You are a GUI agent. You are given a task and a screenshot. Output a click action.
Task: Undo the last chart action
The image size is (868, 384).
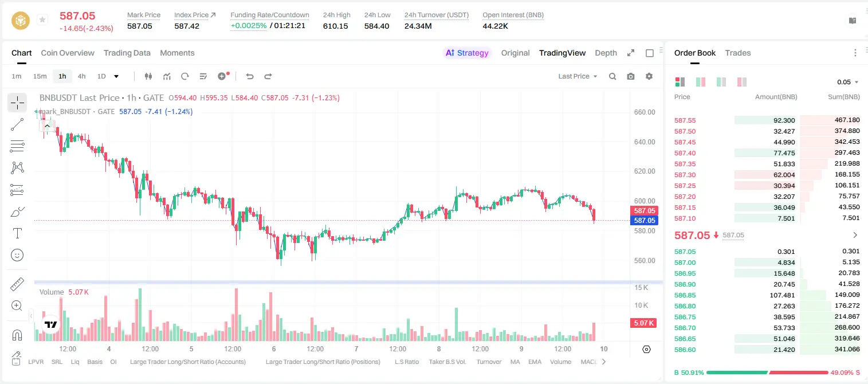point(249,76)
